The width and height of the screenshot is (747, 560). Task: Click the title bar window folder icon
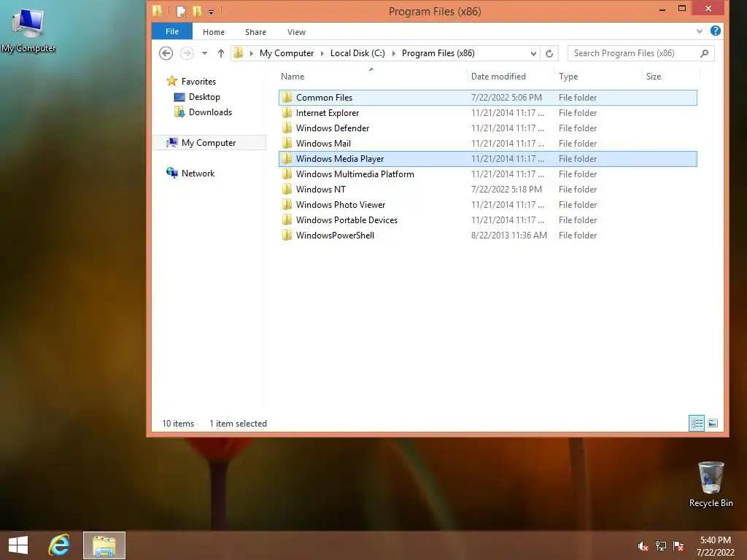pos(158,11)
